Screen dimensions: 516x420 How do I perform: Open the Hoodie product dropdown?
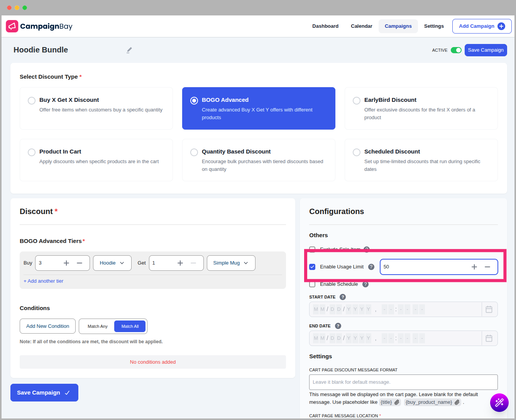[x=112, y=263]
